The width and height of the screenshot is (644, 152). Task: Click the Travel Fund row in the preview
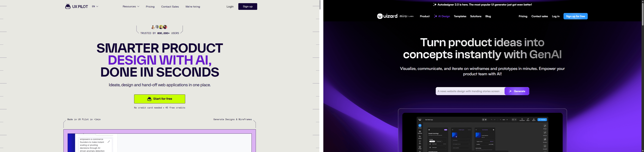[438, 144]
